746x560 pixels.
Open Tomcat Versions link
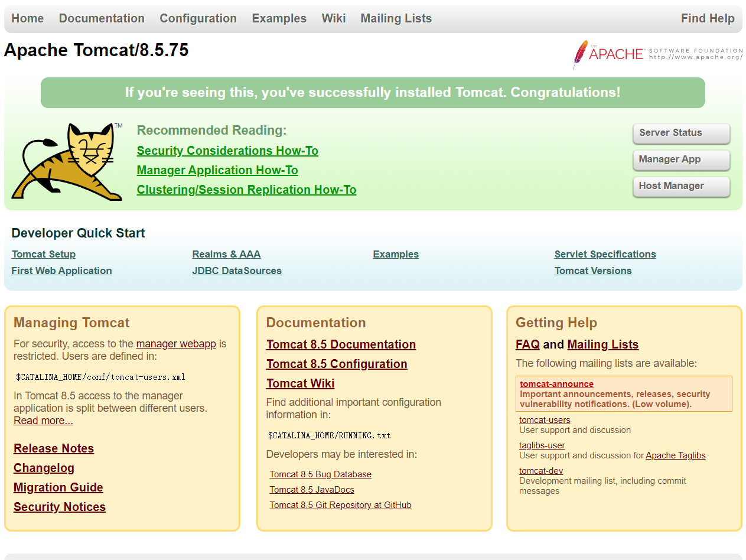[593, 271]
